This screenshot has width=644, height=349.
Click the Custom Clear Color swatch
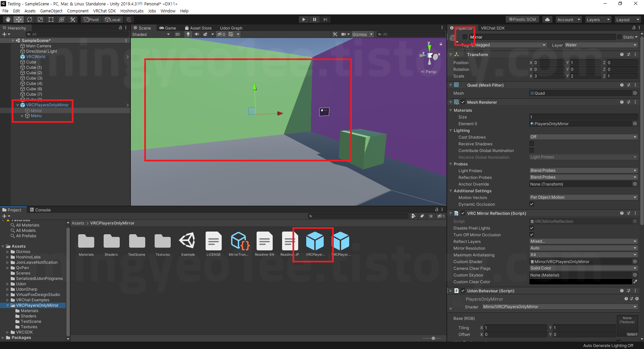point(581,282)
